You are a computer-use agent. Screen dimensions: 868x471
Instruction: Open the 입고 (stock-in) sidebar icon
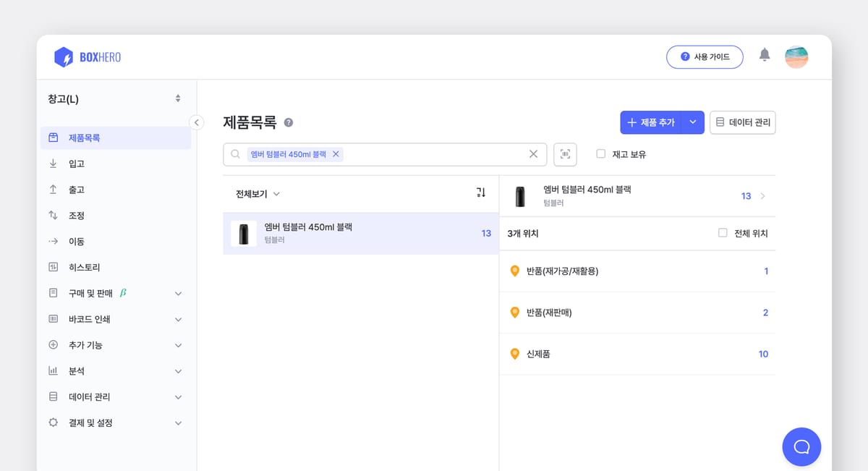53,164
